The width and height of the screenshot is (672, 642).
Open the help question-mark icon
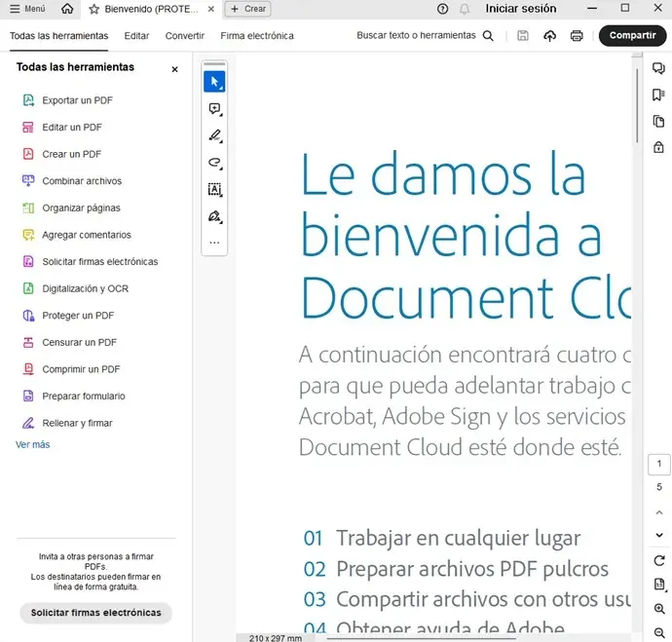coord(442,9)
